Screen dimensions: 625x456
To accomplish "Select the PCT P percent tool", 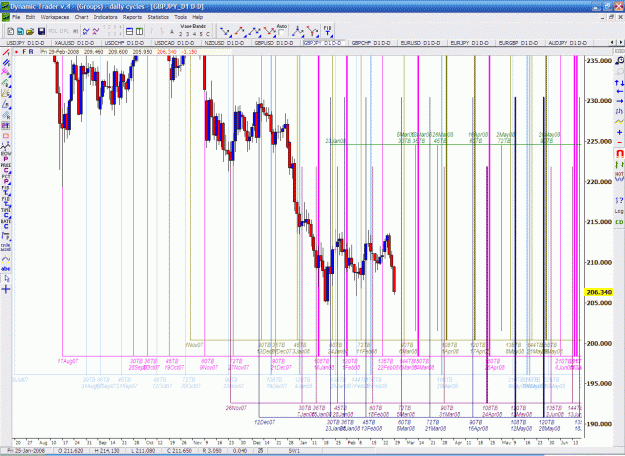I will 6,178.
